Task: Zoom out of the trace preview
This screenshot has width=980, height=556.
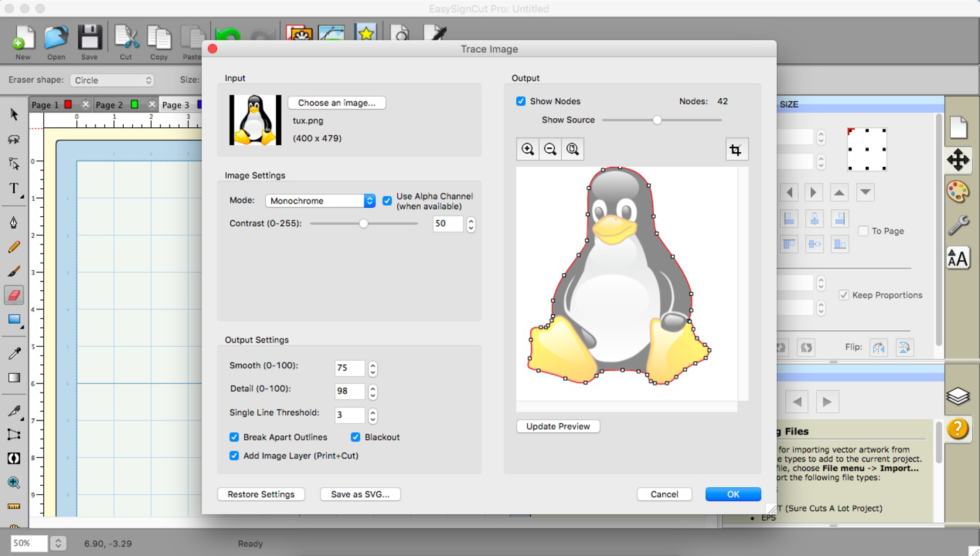Action: point(550,149)
